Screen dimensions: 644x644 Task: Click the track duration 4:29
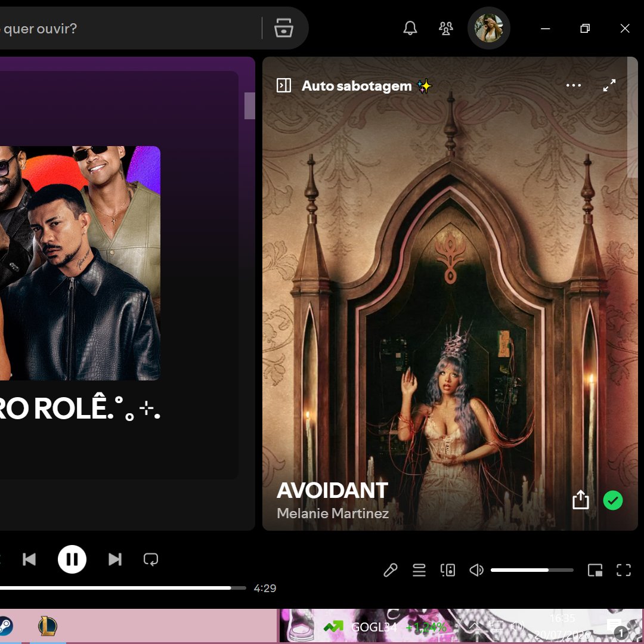(265, 588)
